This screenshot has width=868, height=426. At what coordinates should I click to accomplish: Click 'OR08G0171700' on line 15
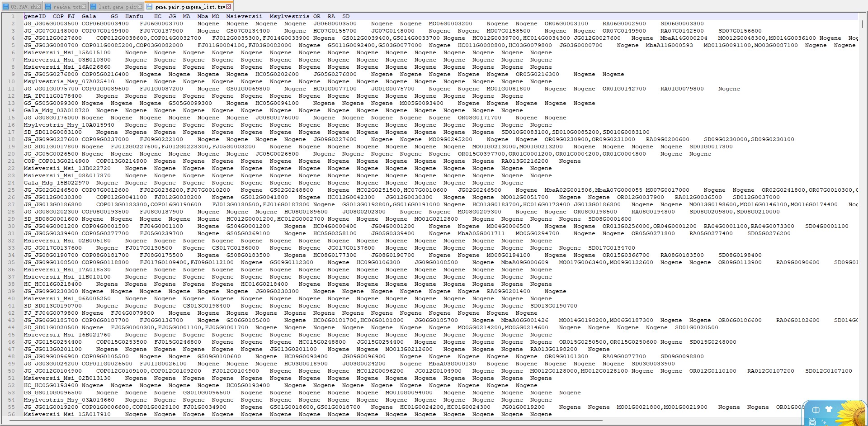pos(479,118)
